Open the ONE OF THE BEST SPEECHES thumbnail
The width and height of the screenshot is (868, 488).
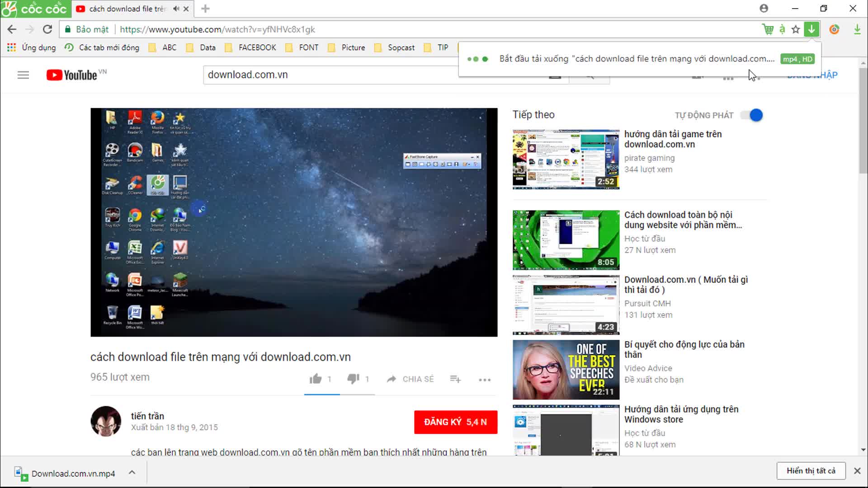pos(566,370)
